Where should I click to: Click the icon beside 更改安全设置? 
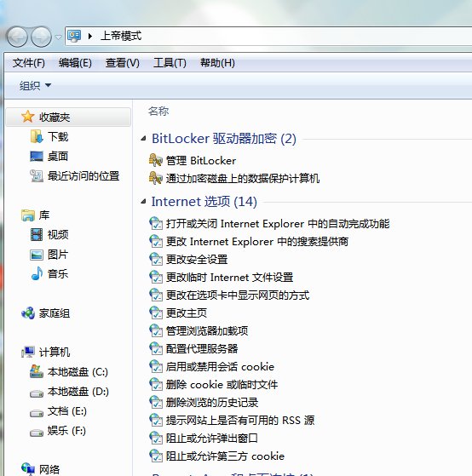coord(156,259)
